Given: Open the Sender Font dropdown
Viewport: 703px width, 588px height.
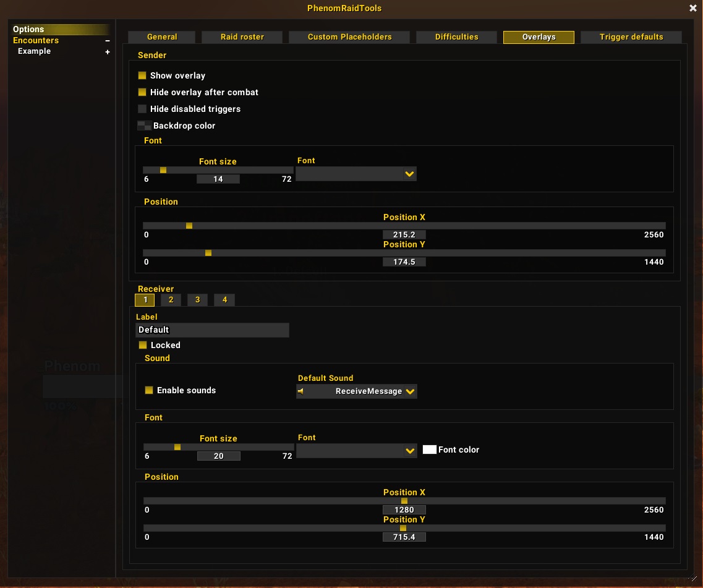Looking at the screenshot, I should click(x=356, y=174).
